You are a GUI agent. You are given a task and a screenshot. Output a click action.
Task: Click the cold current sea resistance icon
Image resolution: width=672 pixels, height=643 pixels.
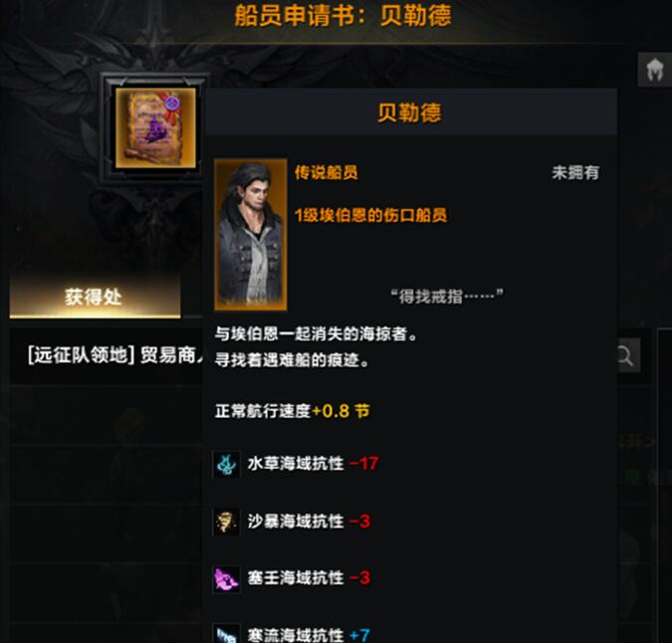click(226, 634)
